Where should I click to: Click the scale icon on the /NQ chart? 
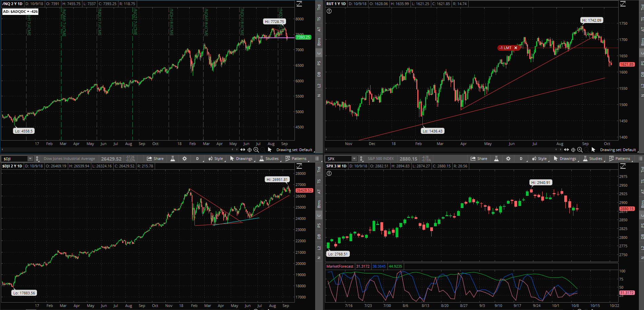(x=299, y=4)
